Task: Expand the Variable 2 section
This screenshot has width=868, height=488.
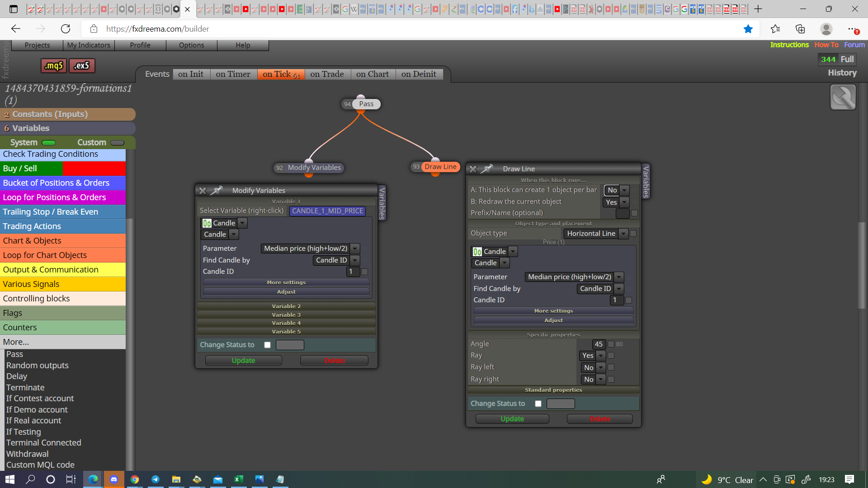Action: (x=286, y=306)
